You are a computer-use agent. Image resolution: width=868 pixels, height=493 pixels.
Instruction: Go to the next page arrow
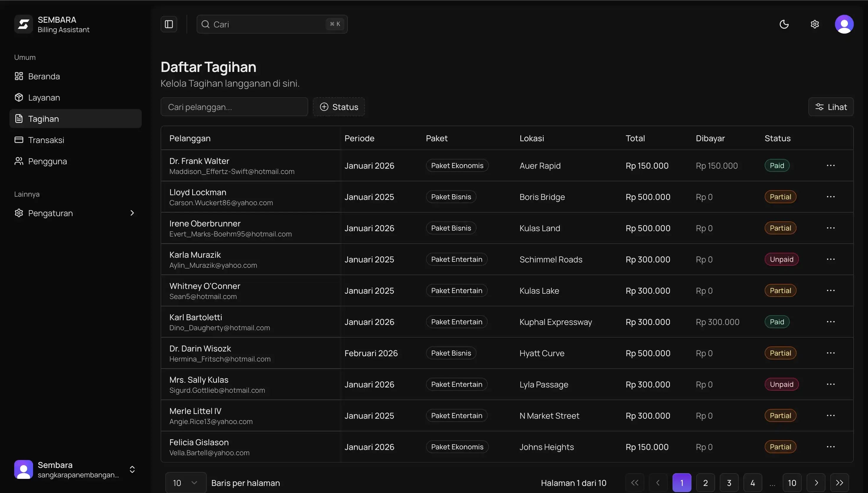click(x=816, y=483)
